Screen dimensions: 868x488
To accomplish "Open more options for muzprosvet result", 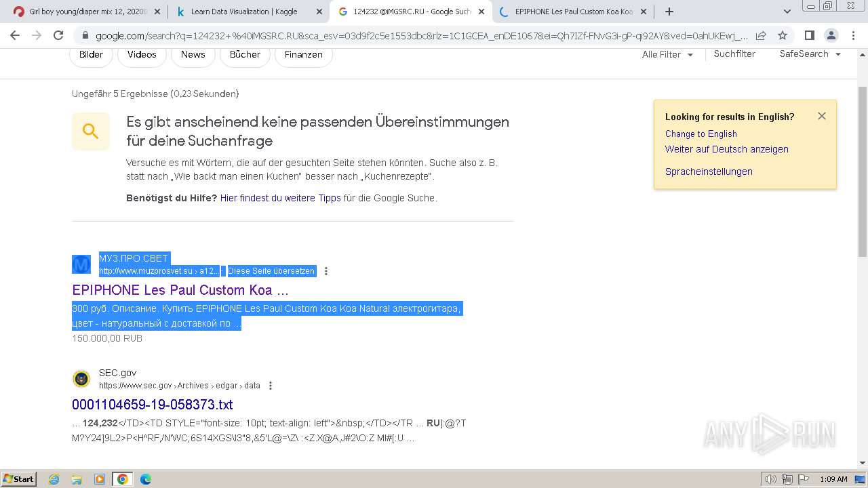I will coord(326,271).
